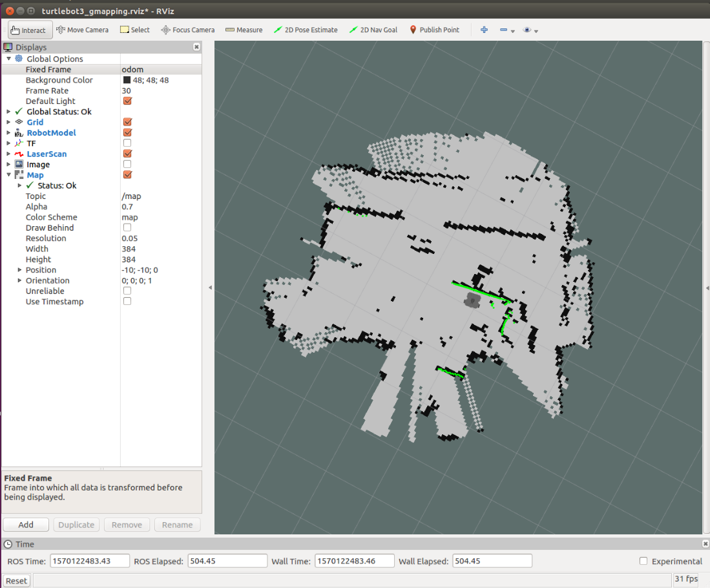710x588 pixels.
Task: Click the Global Options gear icon
Action: tap(19, 58)
